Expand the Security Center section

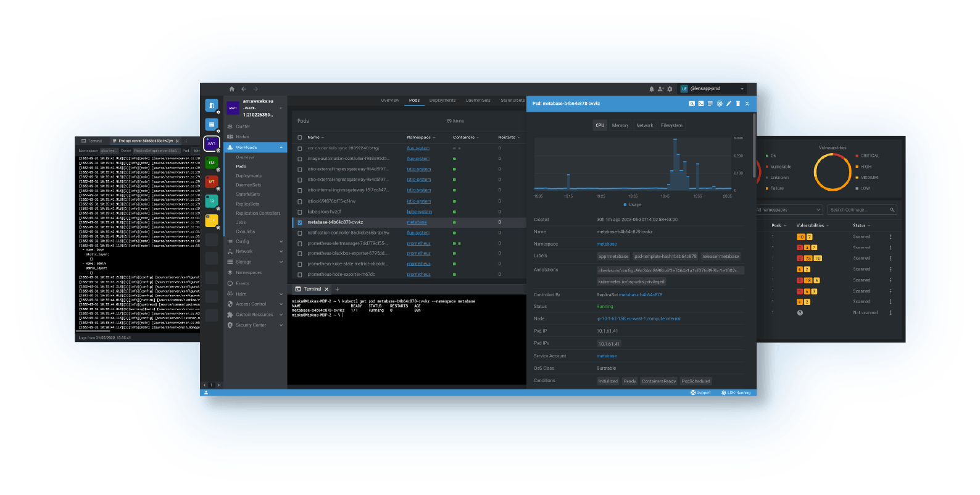point(281,325)
